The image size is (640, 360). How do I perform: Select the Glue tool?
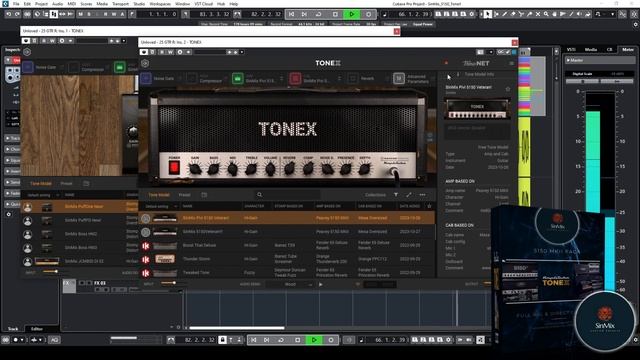click(x=529, y=14)
